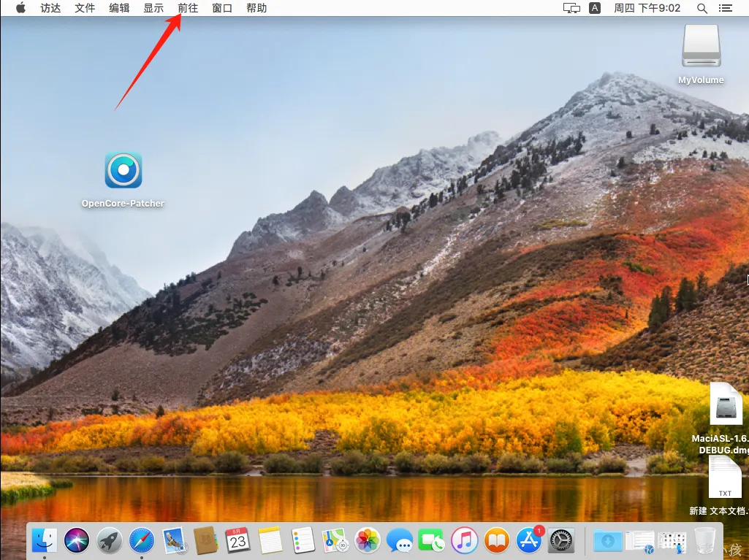Viewport: 749px width, 560px height.
Task: Open Maps from the Dock
Action: 335,540
